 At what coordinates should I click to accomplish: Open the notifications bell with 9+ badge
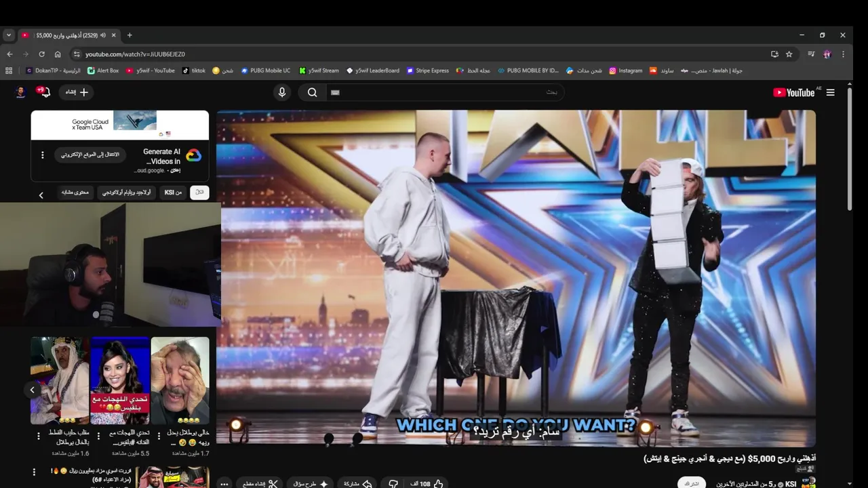point(44,91)
